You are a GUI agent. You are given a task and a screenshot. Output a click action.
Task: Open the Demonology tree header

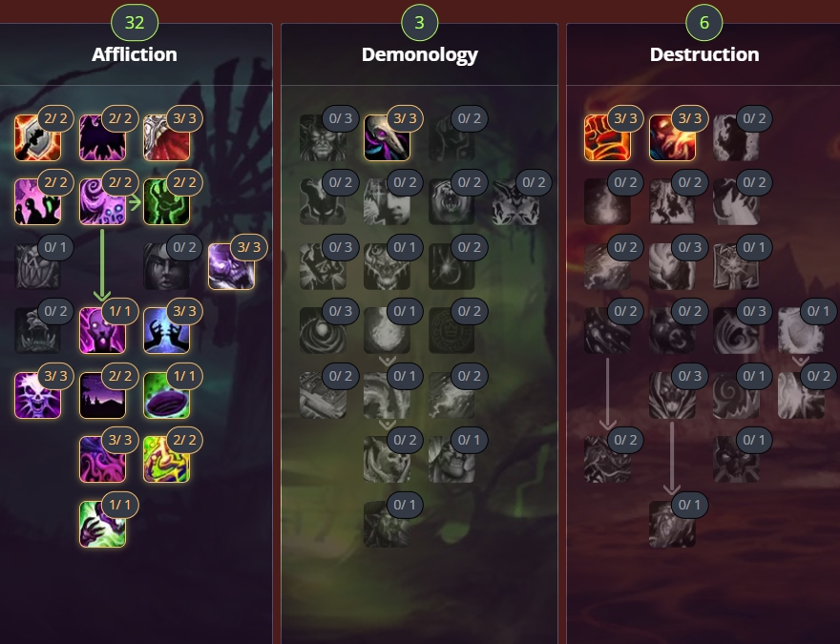click(419, 54)
